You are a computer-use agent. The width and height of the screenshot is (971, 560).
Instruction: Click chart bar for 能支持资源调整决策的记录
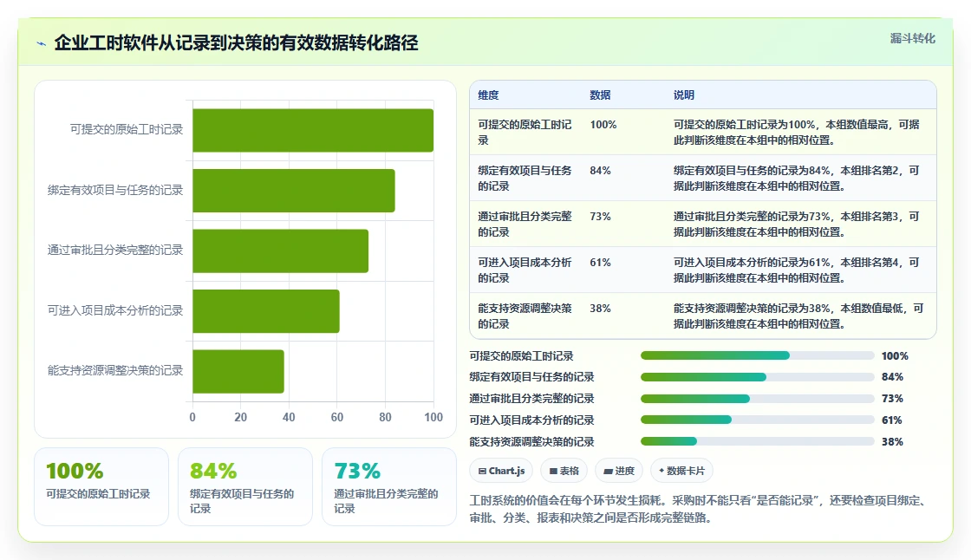(238, 371)
